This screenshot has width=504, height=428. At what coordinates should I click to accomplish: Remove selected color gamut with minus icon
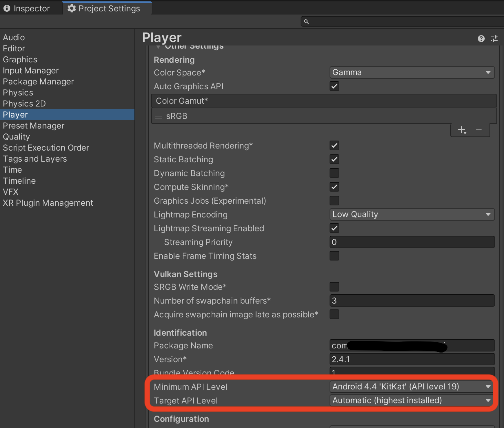(x=478, y=130)
